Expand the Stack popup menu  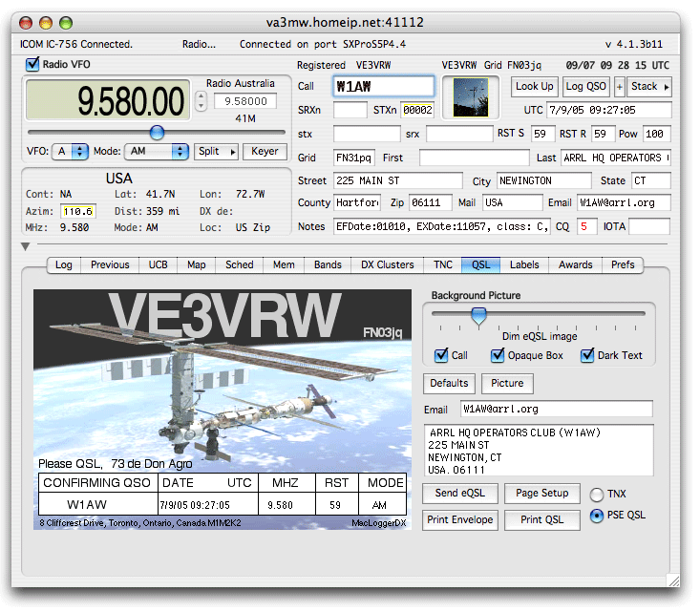coord(650,86)
